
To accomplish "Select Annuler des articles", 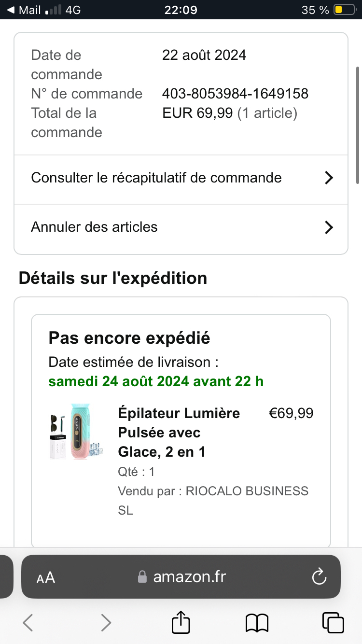I will (95, 227).
